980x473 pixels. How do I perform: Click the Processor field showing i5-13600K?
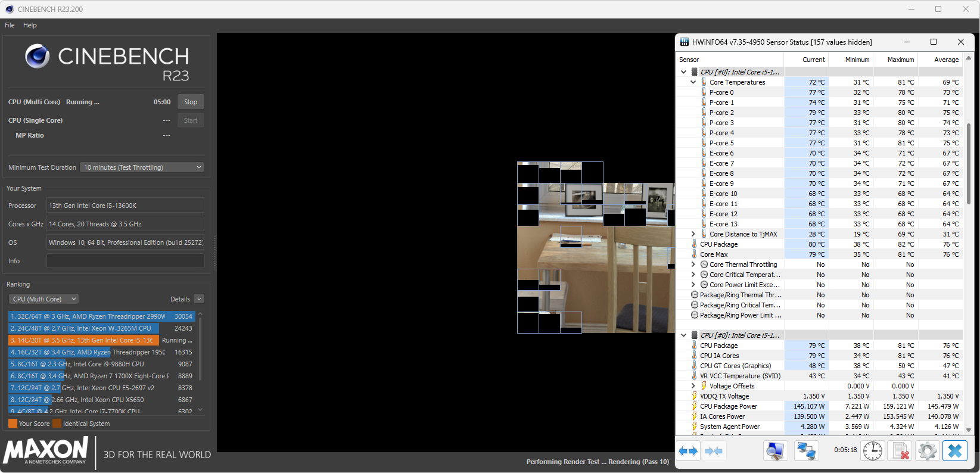click(x=125, y=206)
